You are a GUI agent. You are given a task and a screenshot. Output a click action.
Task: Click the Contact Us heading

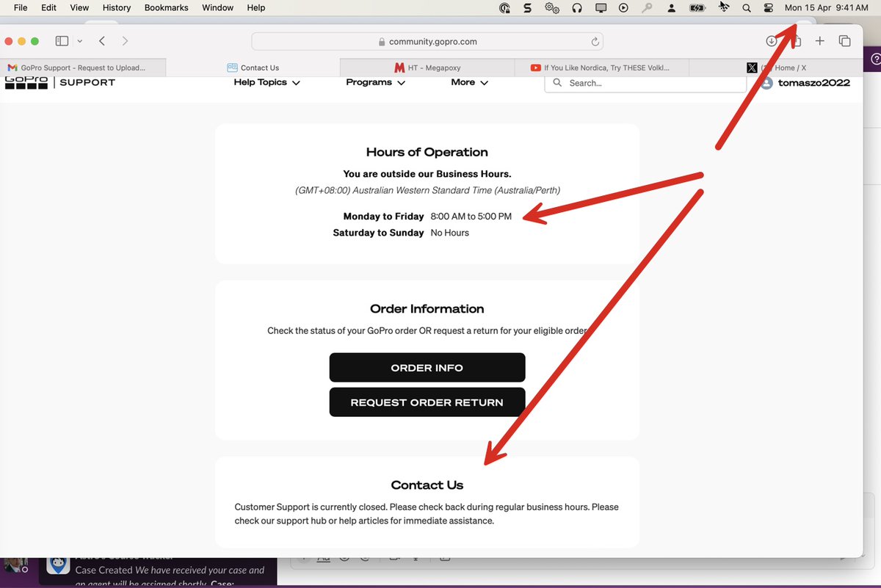click(427, 485)
